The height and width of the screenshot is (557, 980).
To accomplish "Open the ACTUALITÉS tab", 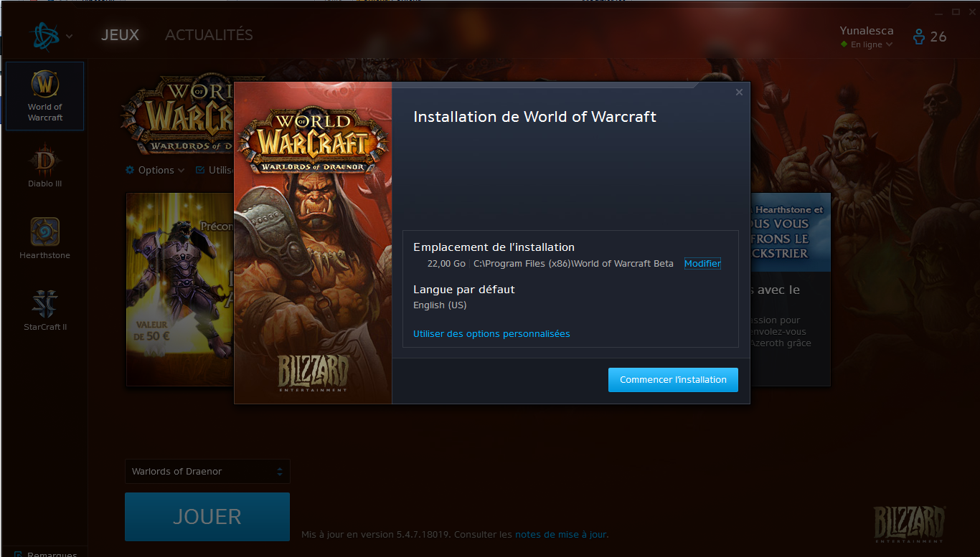I will click(209, 34).
